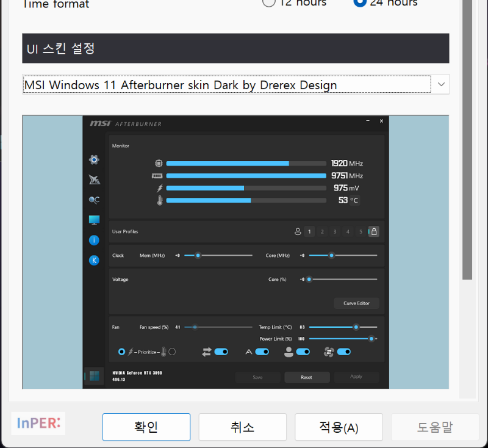Toggle the link switch beside arrows icon

(x=221, y=352)
